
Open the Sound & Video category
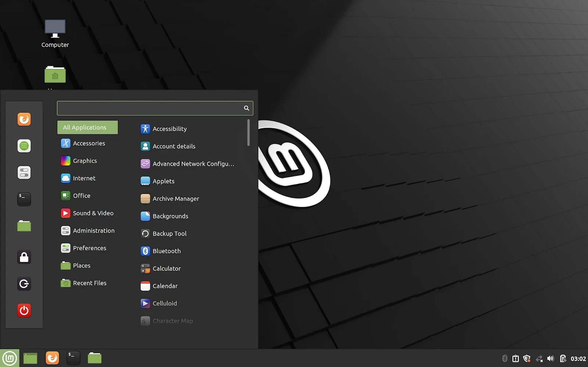click(93, 213)
